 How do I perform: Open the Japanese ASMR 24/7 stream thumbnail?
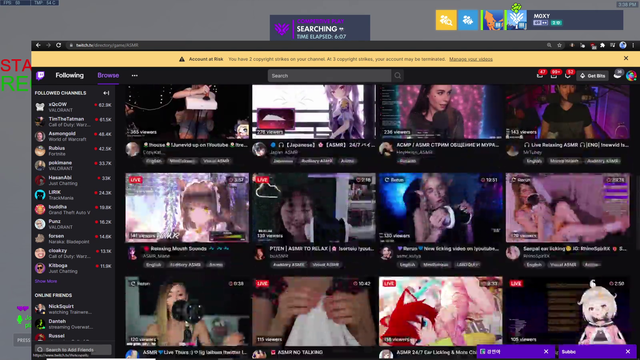(x=313, y=111)
